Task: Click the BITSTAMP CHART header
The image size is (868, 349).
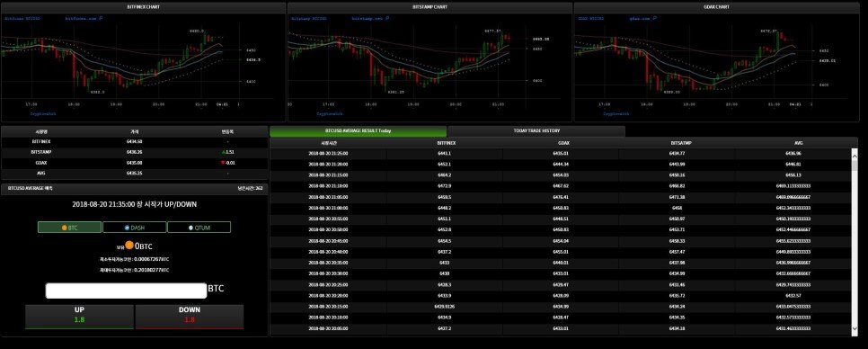Action: tap(430, 7)
